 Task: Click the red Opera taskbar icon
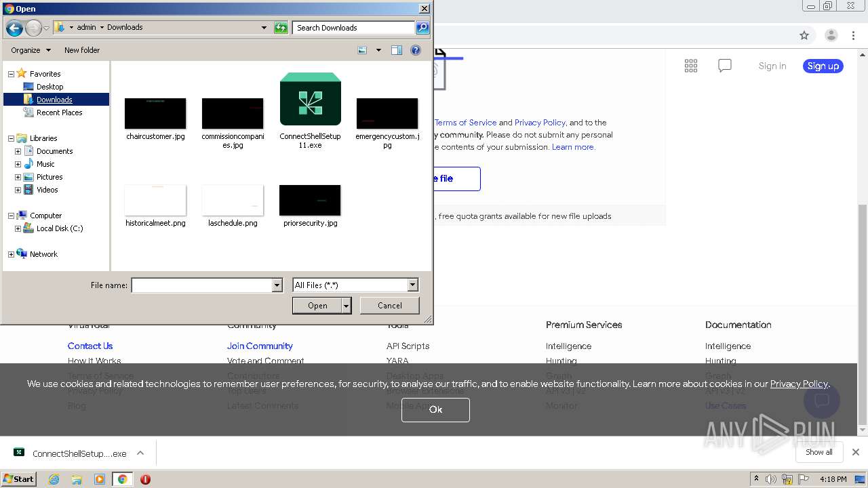(x=145, y=479)
